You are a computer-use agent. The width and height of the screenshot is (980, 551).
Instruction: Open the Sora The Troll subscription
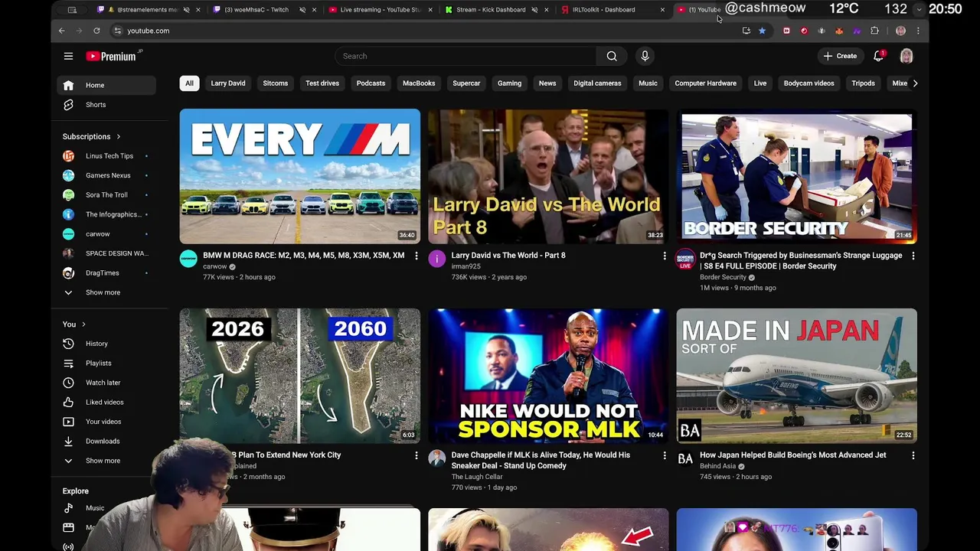pyautogui.click(x=106, y=195)
